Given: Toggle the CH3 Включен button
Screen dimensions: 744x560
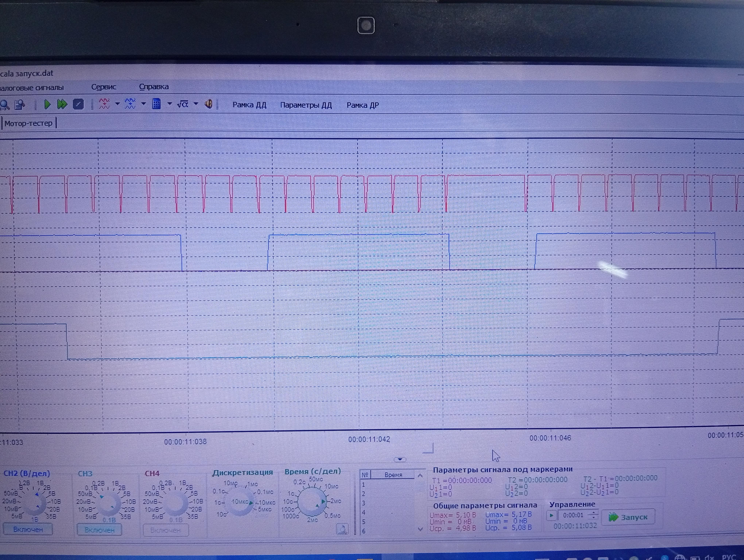Looking at the screenshot, I should 99,530.
